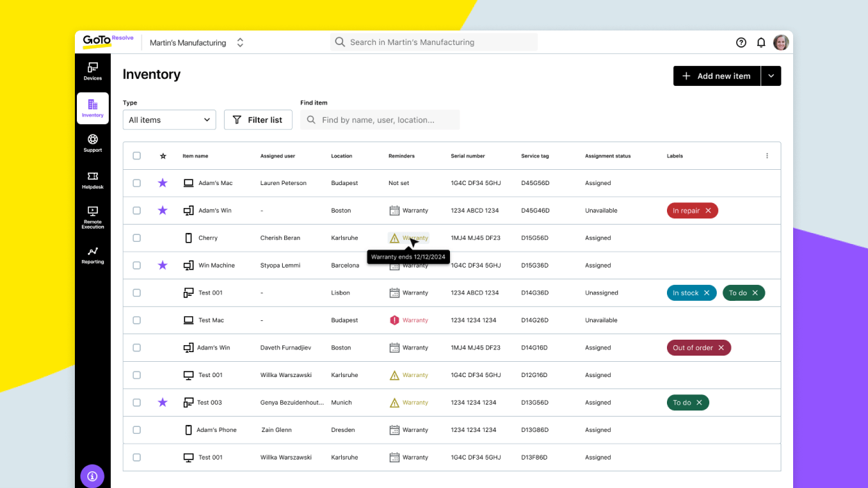The image size is (868, 488).
Task: Open the account switcher next to Martin's Manufacturing
Action: tap(240, 42)
